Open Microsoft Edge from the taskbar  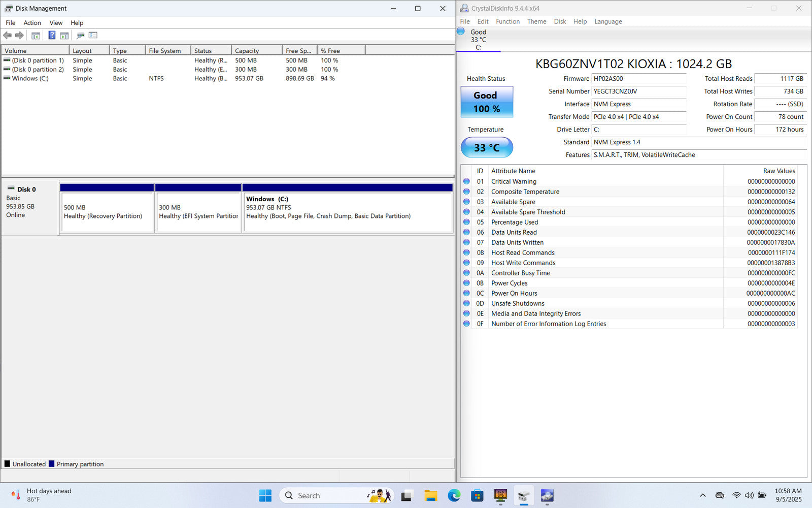coord(454,495)
